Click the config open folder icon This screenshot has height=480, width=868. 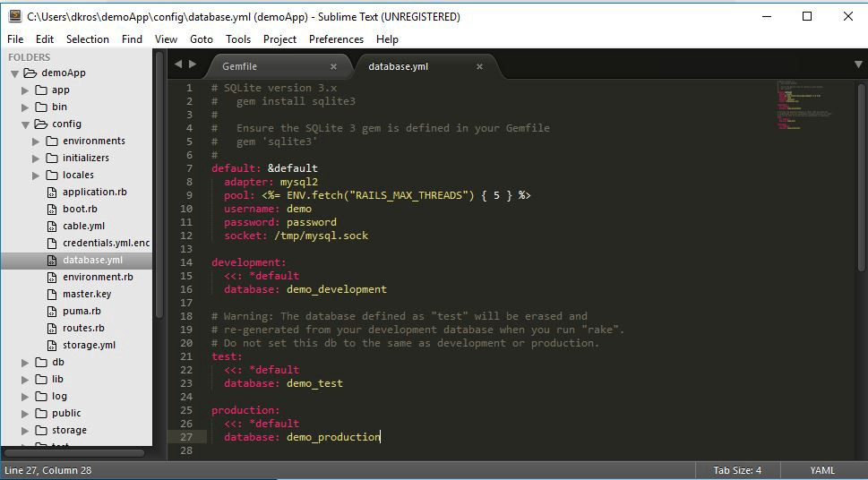click(41, 124)
